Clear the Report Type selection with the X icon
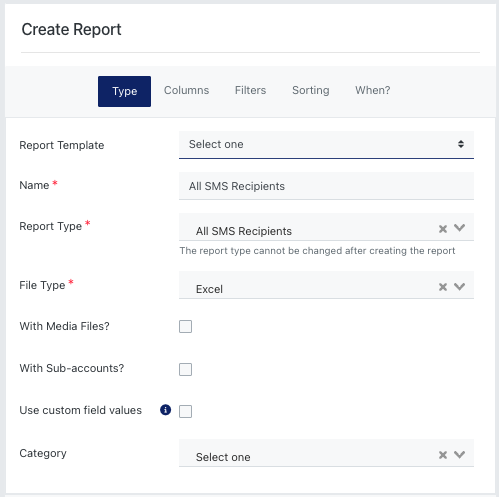The image size is (499, 497). click(x=443, y=229)
